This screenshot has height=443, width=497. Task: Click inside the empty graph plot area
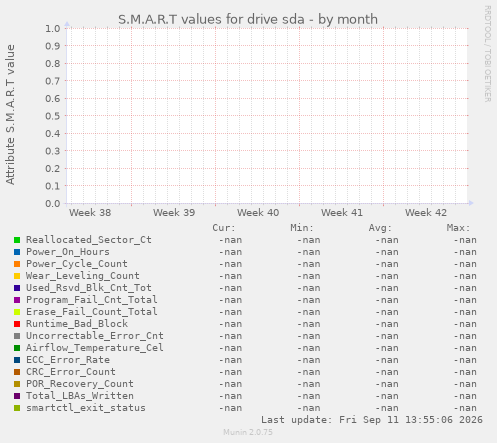(x=267, y=116)
